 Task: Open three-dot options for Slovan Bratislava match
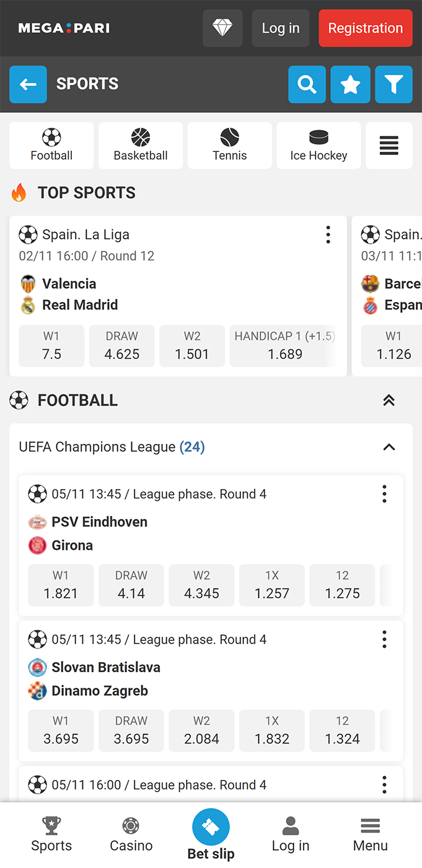pos(384,639)
